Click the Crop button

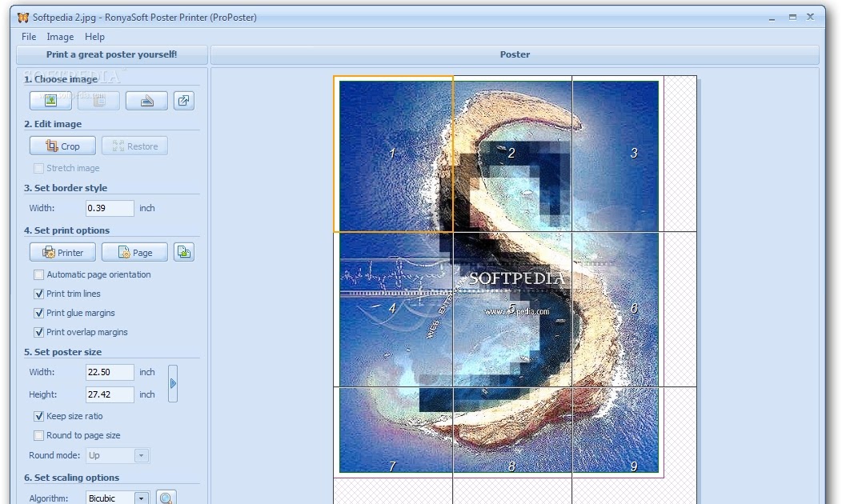(x=62, y=146)
